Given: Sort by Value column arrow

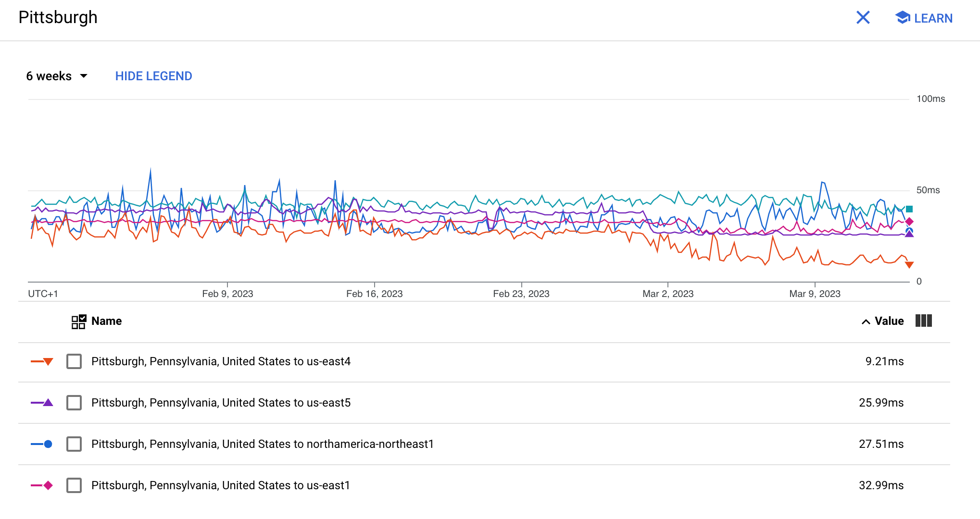Looking at the screenshot, I should pos(866,321).
